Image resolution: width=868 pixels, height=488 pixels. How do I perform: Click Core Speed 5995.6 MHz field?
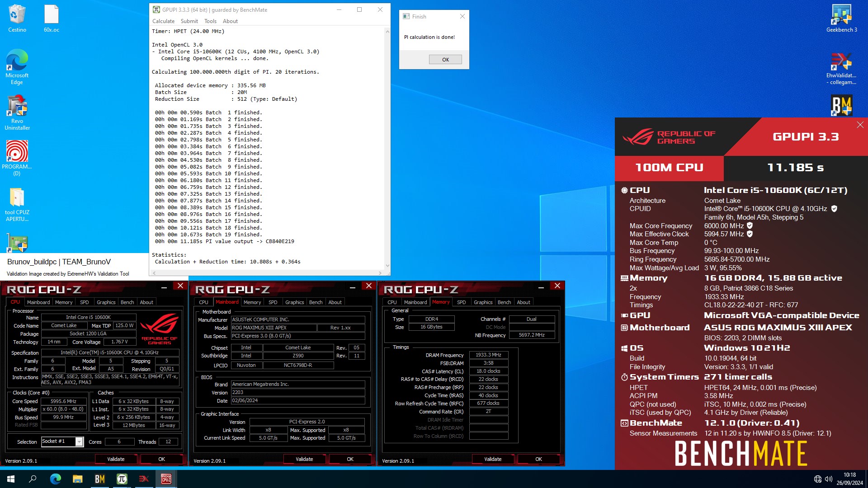click(x=63, y=401)
